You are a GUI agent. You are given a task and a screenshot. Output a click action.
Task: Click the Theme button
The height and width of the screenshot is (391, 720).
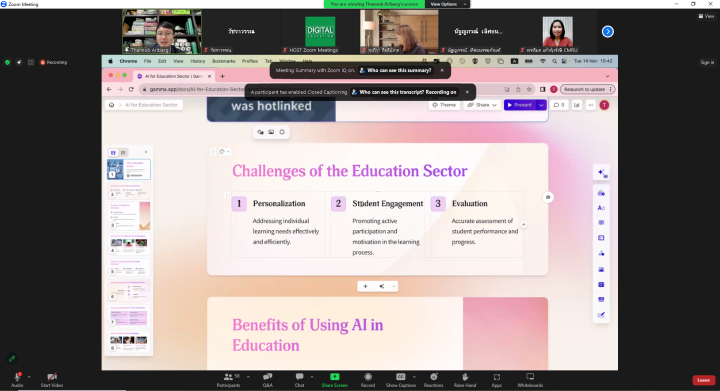pos(444,105)
